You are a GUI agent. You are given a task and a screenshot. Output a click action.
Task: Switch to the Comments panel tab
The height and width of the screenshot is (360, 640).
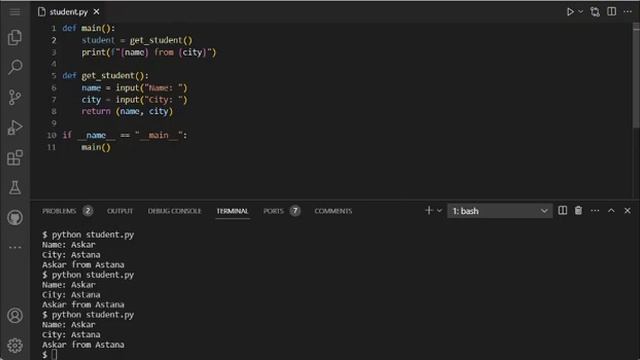tap(333, 211)
